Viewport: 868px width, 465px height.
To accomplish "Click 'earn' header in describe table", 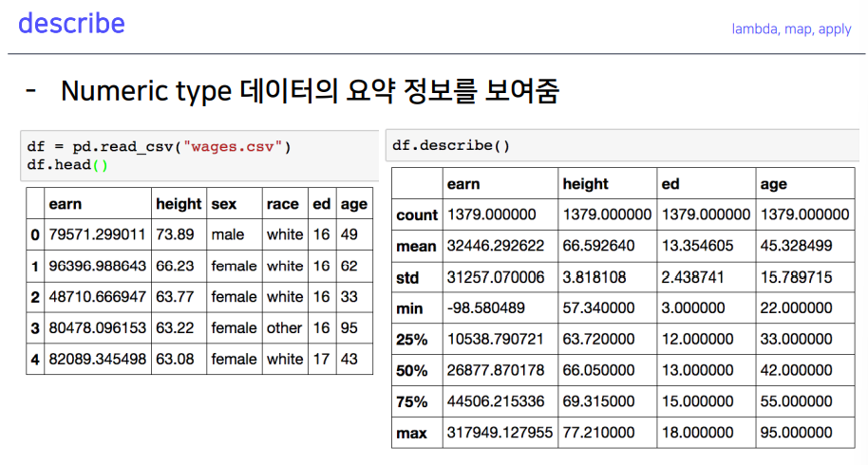I will tap(463, 183).
